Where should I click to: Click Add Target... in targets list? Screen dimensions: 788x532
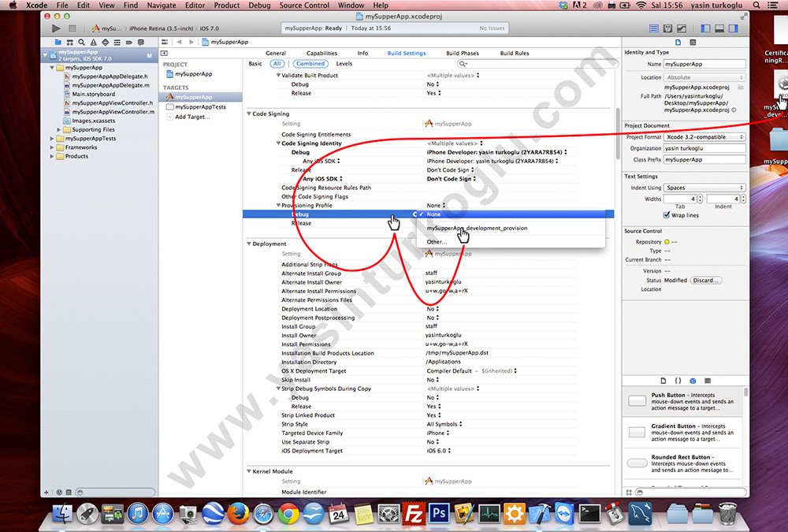[191, 117]
